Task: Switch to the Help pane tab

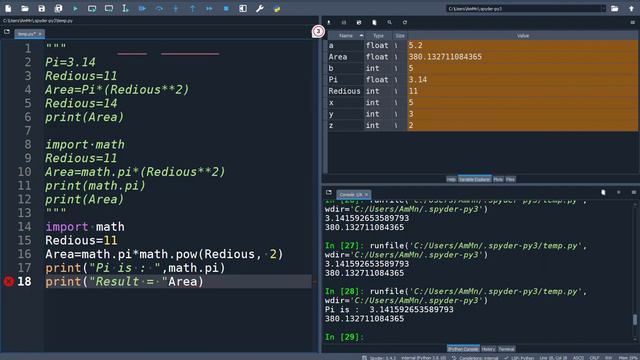Action: click(x=451, y=179)
